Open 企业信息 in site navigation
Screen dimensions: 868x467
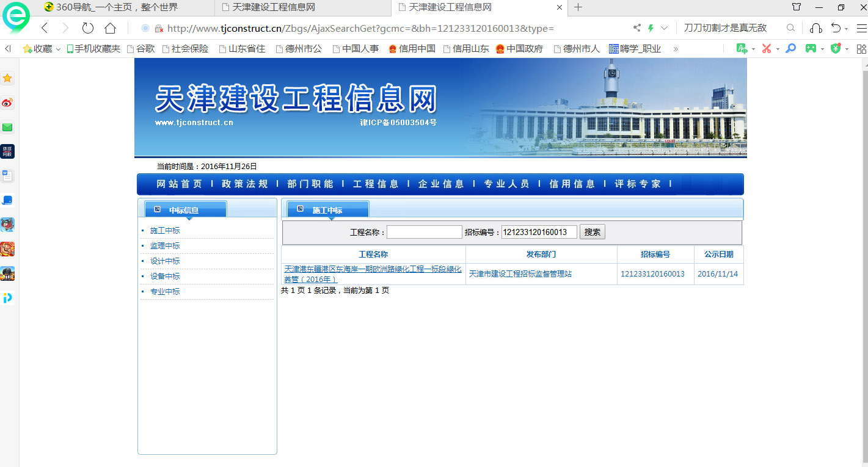pyautogui.click(x=441, y=184)
